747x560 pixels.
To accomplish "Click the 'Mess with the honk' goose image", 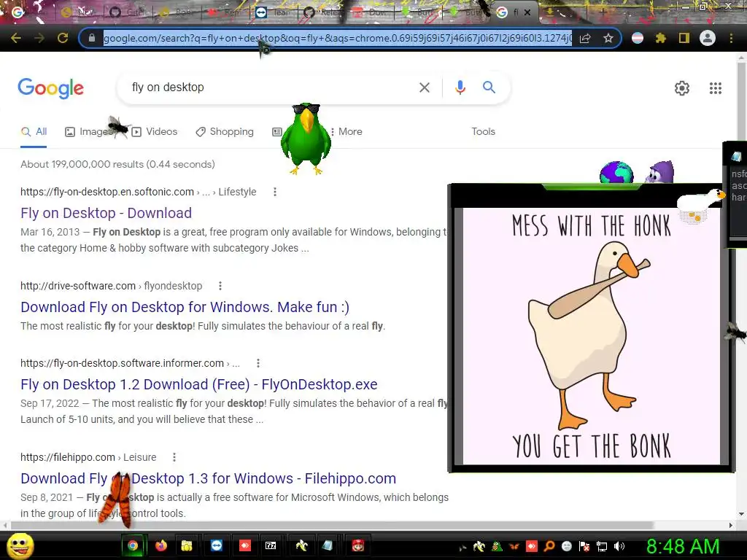I will [591, 336].
